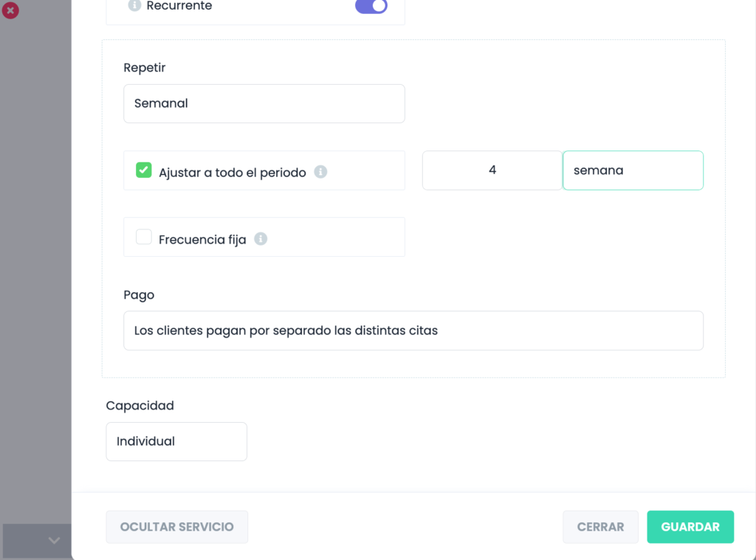Viewport: 756px width, 560px height.
Task: Click the red close X icon
Action: coord(10,10)
